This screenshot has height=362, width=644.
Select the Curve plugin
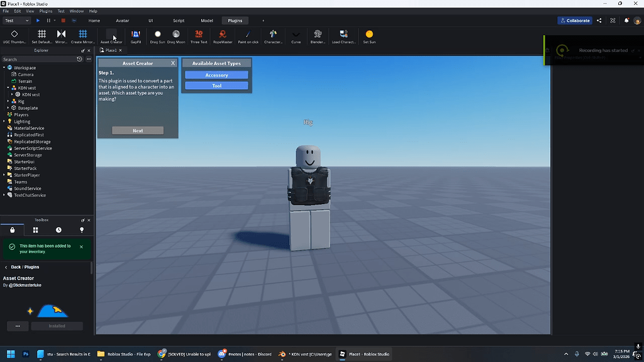coord(296,36)
